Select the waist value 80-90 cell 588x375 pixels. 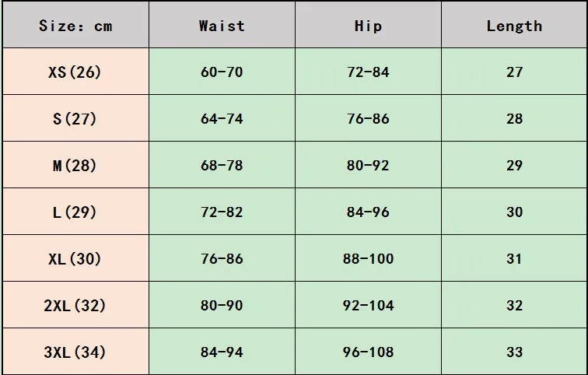tap(222, 306)
